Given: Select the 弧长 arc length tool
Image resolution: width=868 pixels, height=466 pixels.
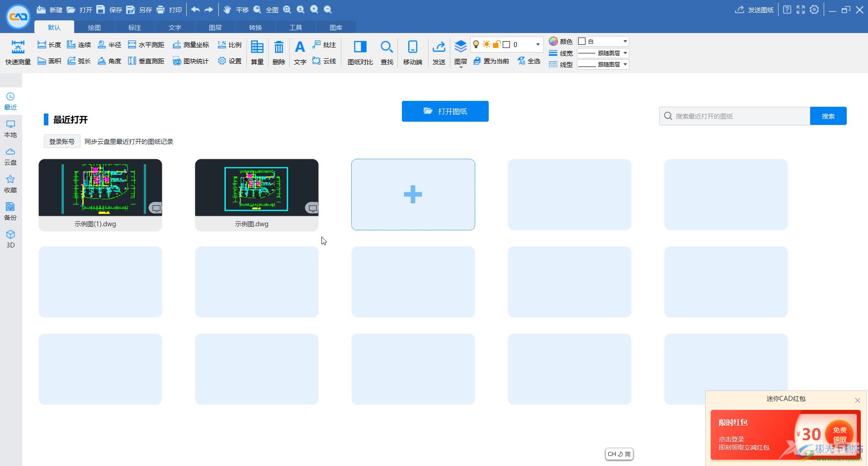Looking at the screenshot, I should (x=79, y=61).
